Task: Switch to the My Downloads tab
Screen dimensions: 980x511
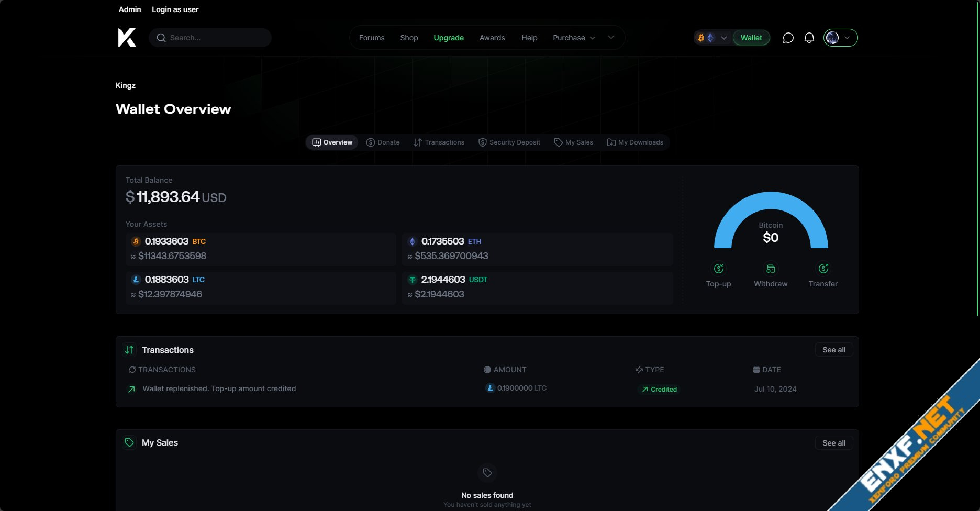Action: point(634,142)
